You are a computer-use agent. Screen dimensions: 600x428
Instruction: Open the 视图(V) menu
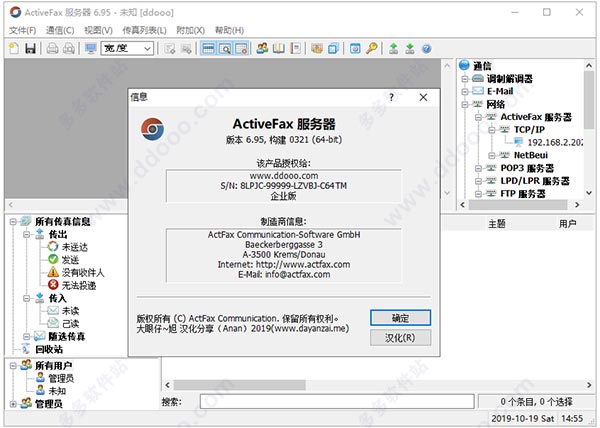click(x=98, y=30)
